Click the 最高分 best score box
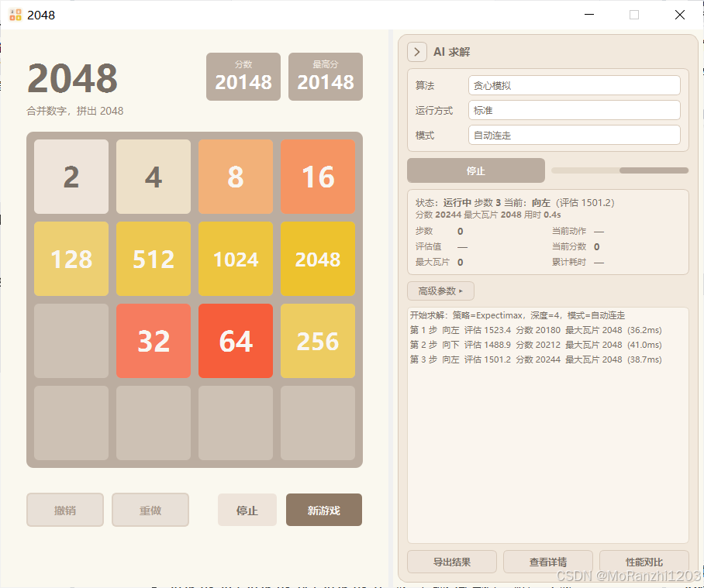The width and height of the screenshot is (704, 588). pyautogui.click(x=326, y=77)
